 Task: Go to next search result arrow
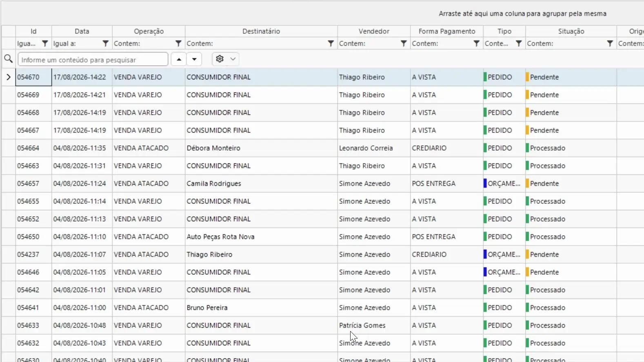(194, 59)
